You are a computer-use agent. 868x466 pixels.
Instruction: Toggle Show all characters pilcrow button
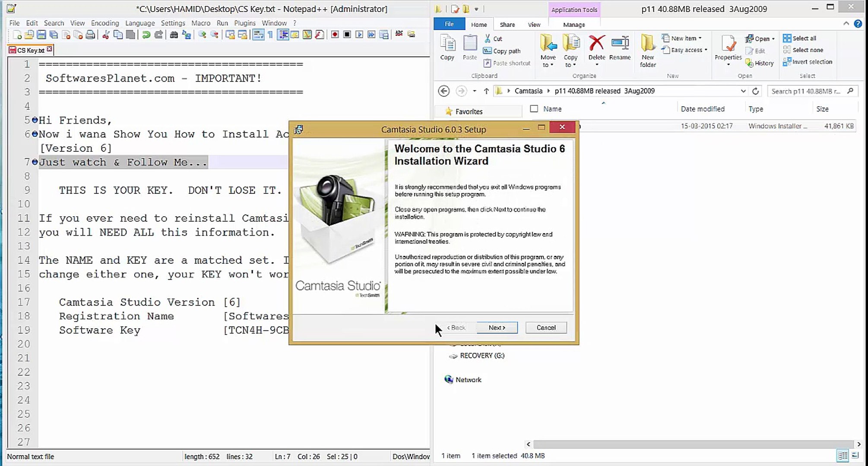pyautogui.click(x=270, y=35)
